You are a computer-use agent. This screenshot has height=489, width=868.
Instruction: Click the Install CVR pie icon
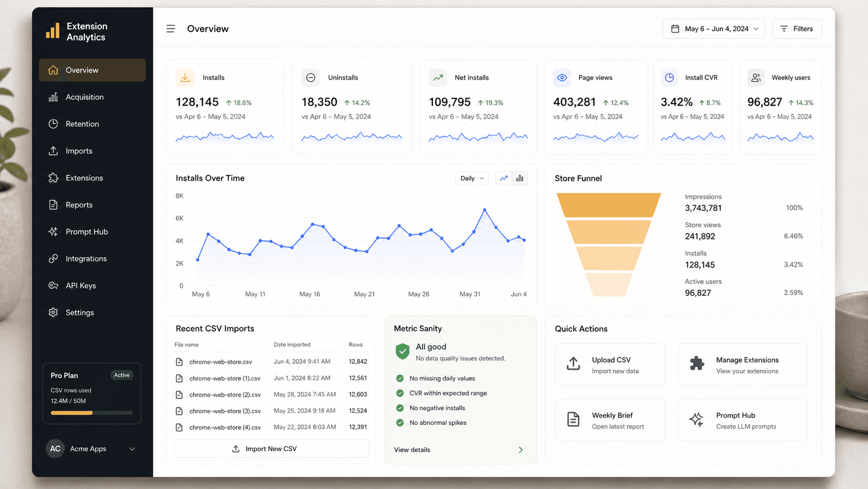tap(670, 77)
